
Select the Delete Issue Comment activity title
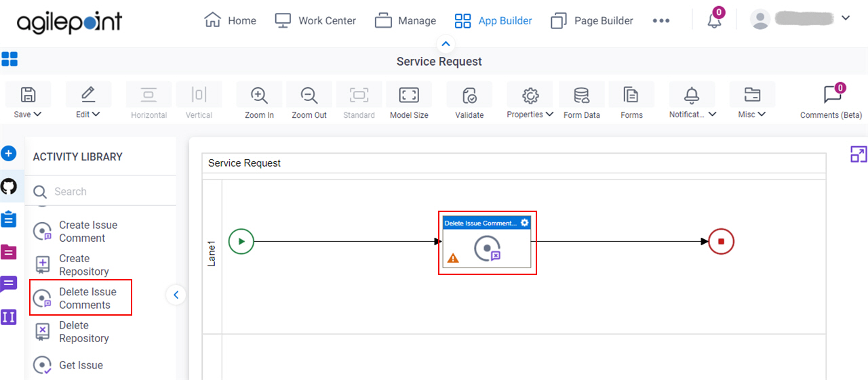481,223
